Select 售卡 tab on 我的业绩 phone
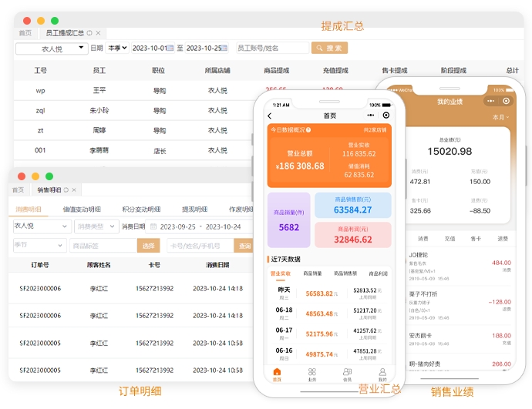 pos(476,239)
